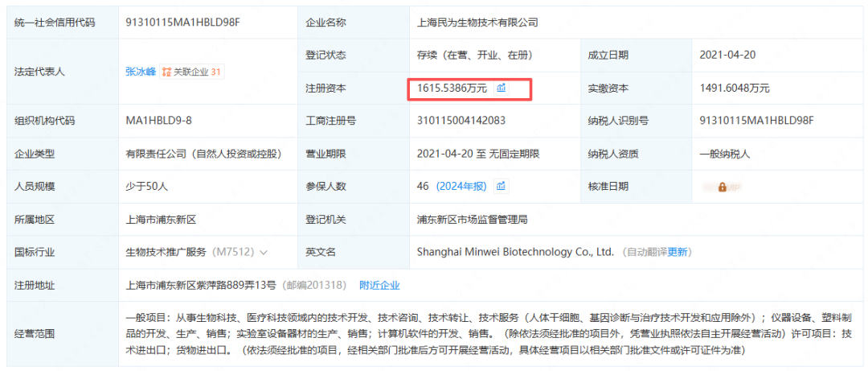Open 关联企业 31 badge
The width and height of the screenshot is (868, 371).
point(192,72)
